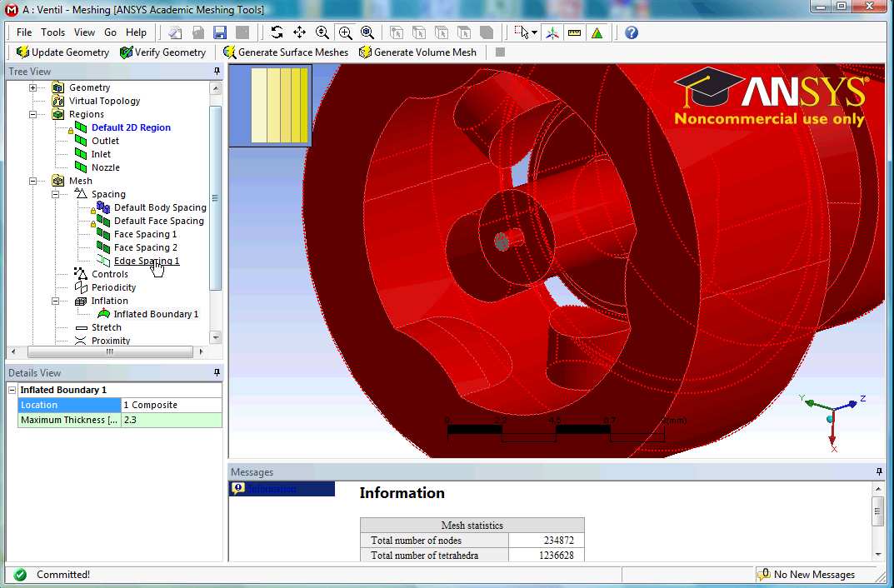Screen dimensions: 894x588
Task: Click the Spacing triangle icon
Action: [80, 194]
